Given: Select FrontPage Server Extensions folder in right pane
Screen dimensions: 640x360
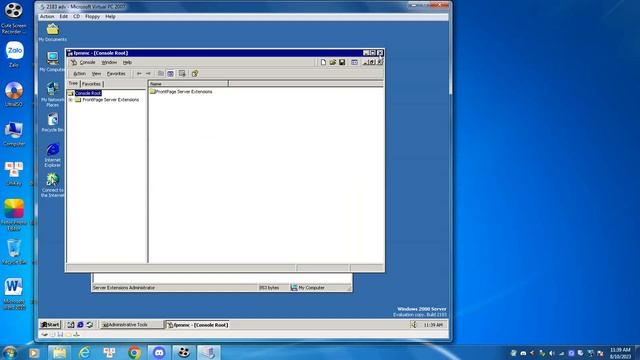Looking at the screenshot, I should (181, 91).
